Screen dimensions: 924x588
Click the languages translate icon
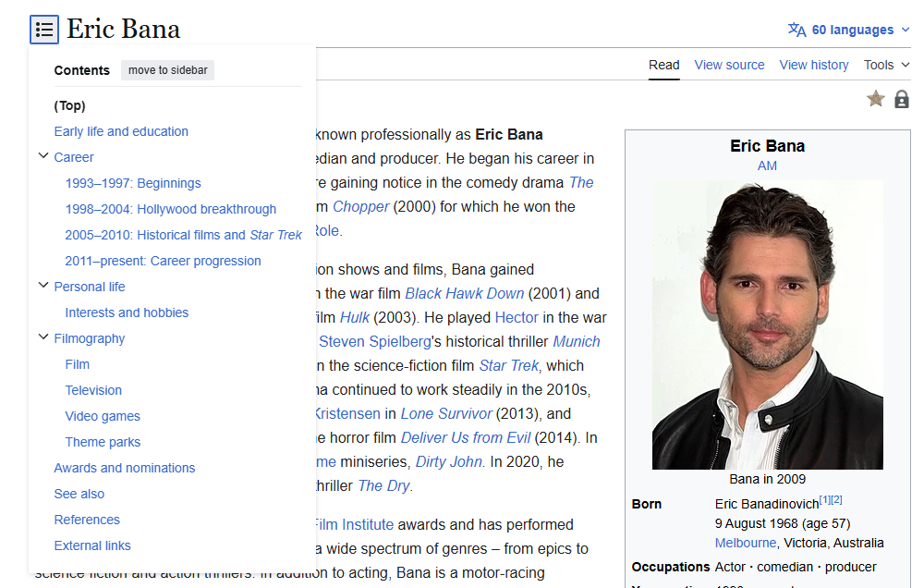coord(796,30)
